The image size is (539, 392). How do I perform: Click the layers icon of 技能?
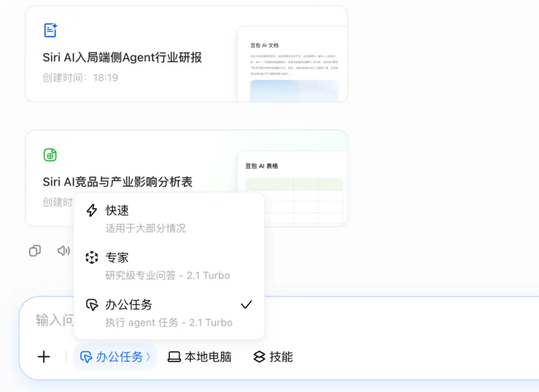pos(259,357)
